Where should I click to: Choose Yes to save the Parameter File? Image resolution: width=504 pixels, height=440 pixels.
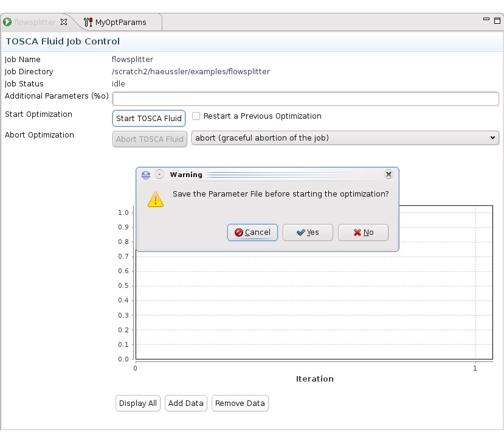pyautogui.click(x=308, y=232)
